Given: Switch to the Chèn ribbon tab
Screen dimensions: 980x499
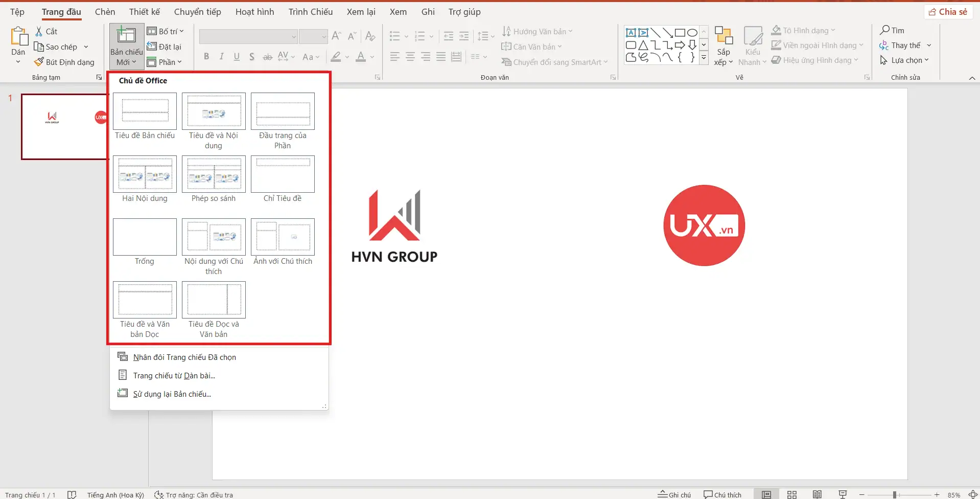Looking at the screenshot, I should pyautogui.click(x=105, y=11).
